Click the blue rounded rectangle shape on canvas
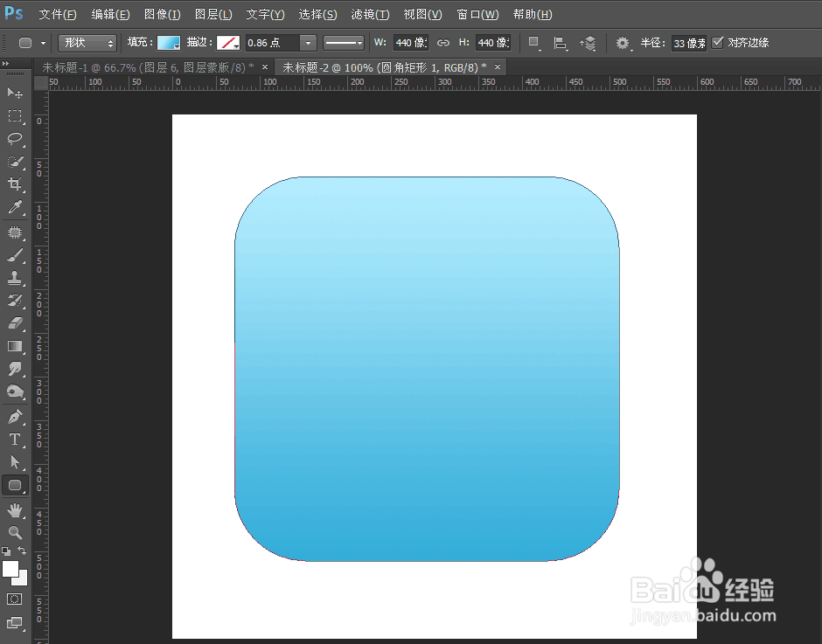This screenshot has height=644, width=822. tap(427, 369)
